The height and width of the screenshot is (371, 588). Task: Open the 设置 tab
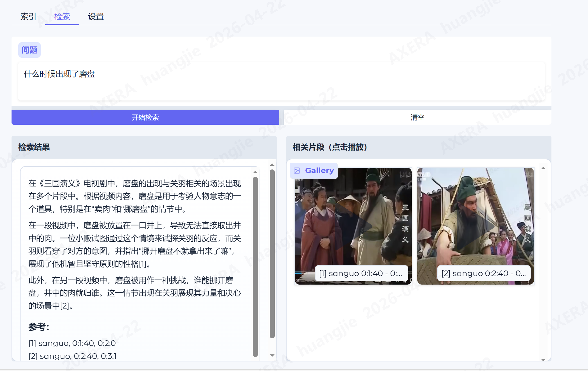[96, 17]
